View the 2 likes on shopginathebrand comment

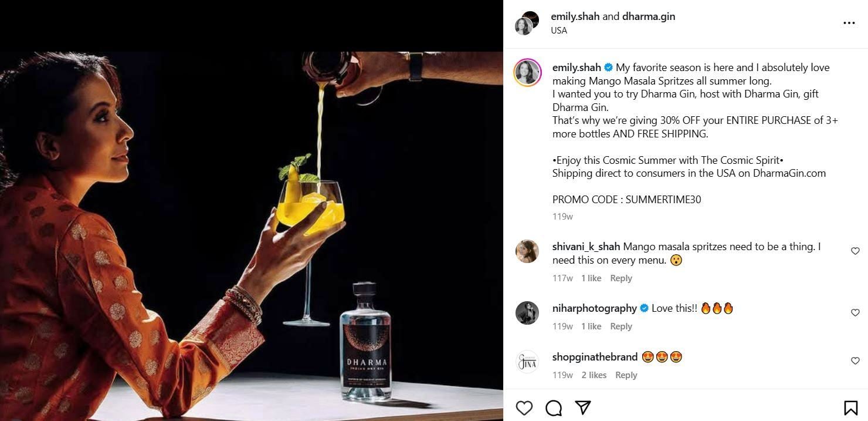(x=594, y=375)
